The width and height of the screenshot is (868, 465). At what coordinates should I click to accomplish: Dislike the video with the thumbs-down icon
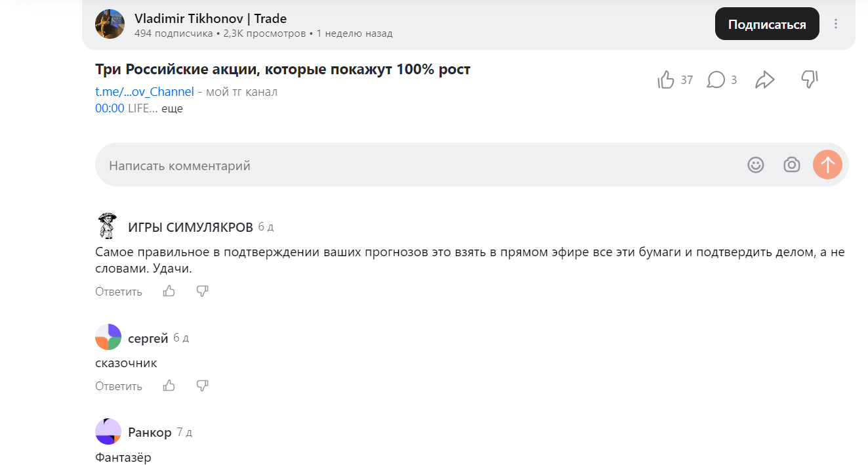click(809, 79)
